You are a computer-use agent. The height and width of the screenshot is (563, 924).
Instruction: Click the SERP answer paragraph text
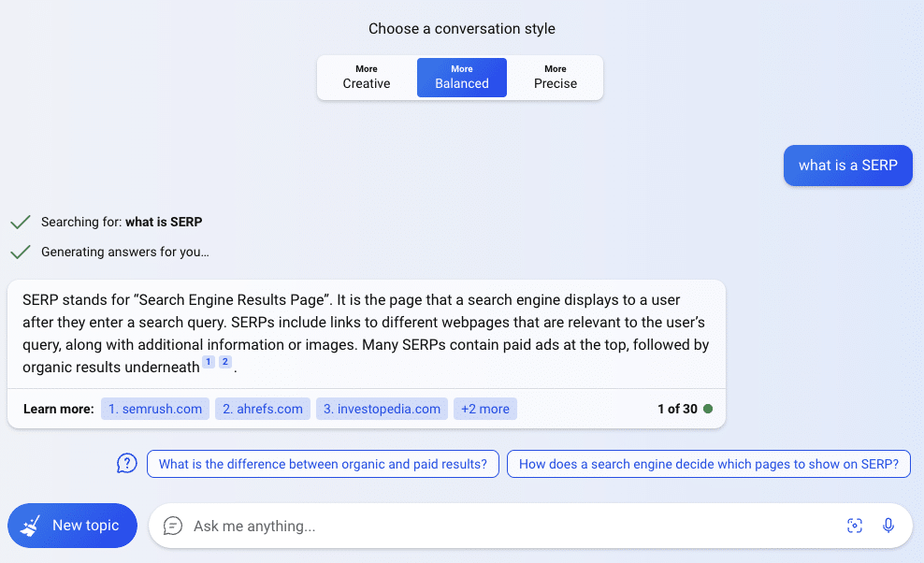click(x=366, y=333)
